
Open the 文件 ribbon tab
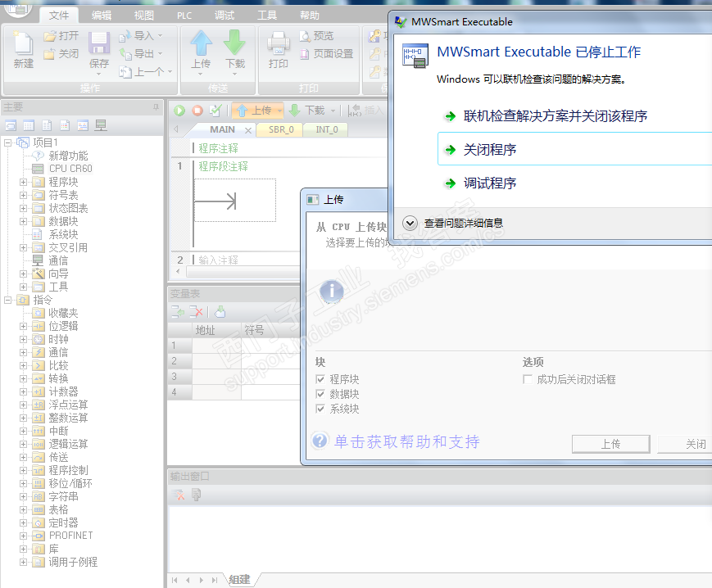pos(58,16)
